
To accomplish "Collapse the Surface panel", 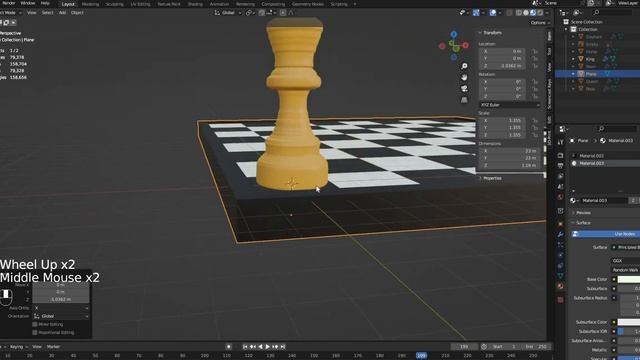I will tap(582, 223).
